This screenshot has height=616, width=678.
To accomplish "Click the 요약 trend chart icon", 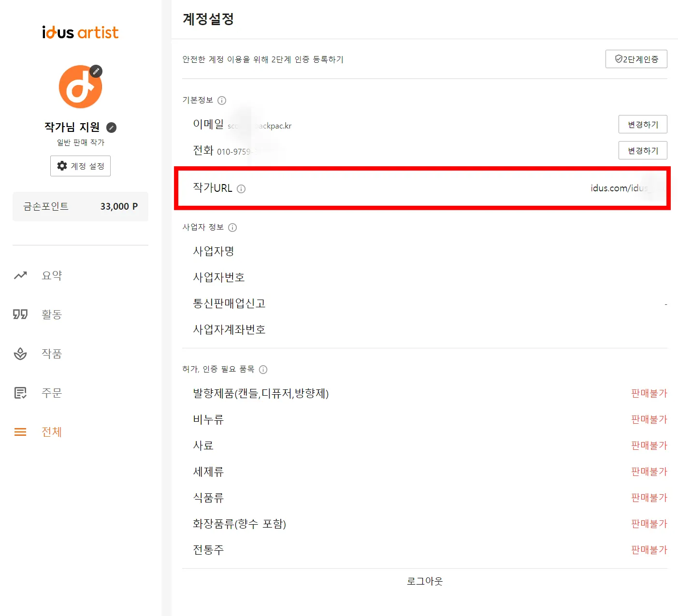I will coord(20,275).
